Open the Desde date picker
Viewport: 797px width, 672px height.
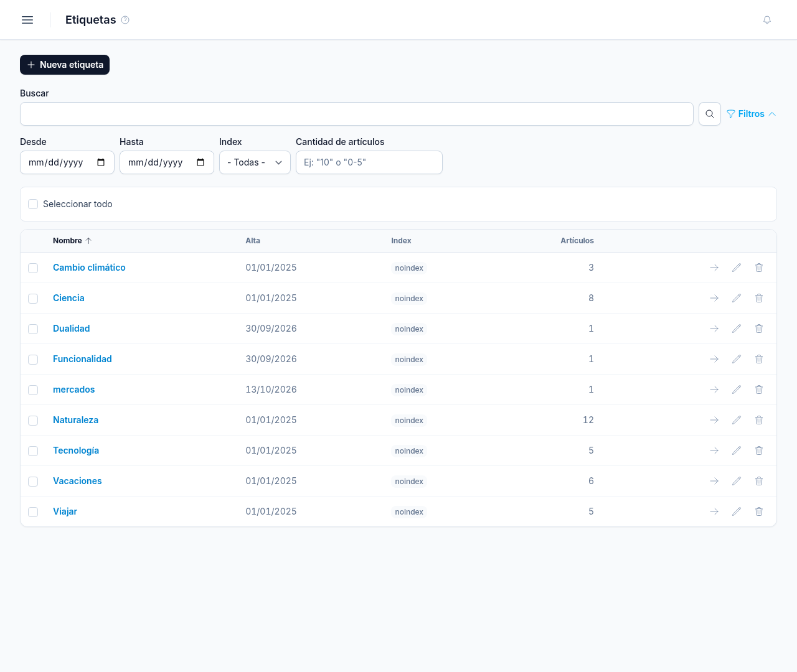pyautogui.click(x=101, y=162)
